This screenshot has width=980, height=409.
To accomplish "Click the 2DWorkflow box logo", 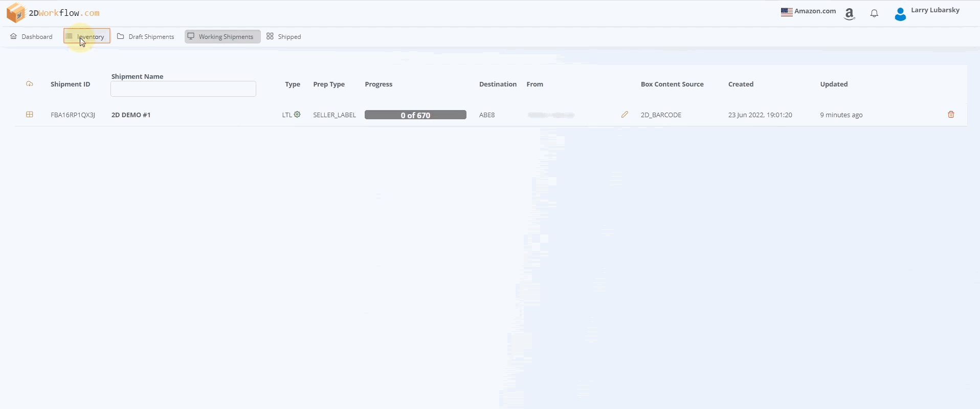I will click(16, 13).
